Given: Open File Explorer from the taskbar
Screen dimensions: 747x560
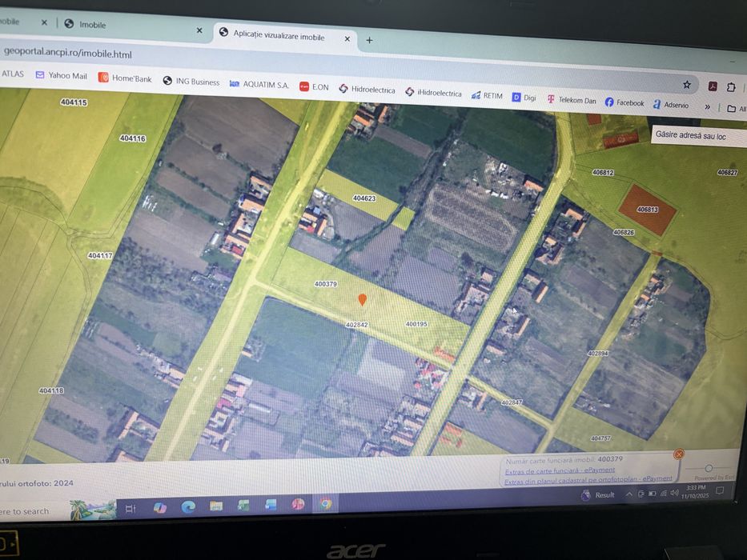Looking at the screenshot, I should point(216,506).
